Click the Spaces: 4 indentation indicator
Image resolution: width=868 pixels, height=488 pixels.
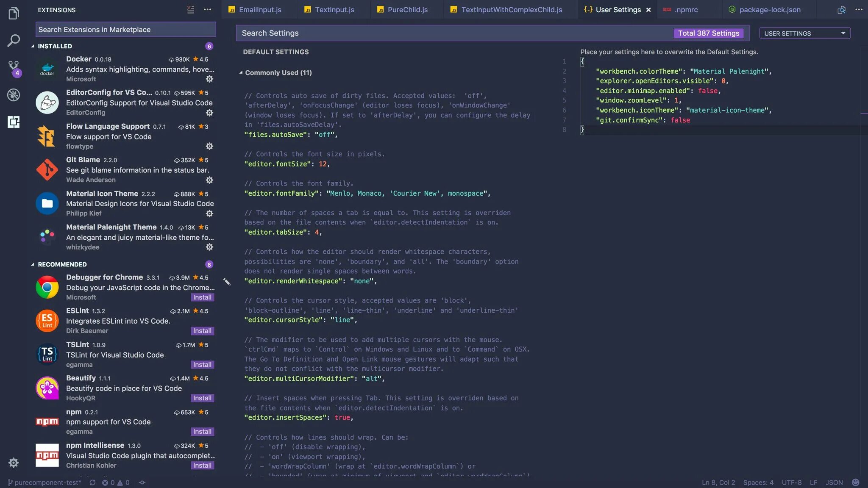point(758,482)
